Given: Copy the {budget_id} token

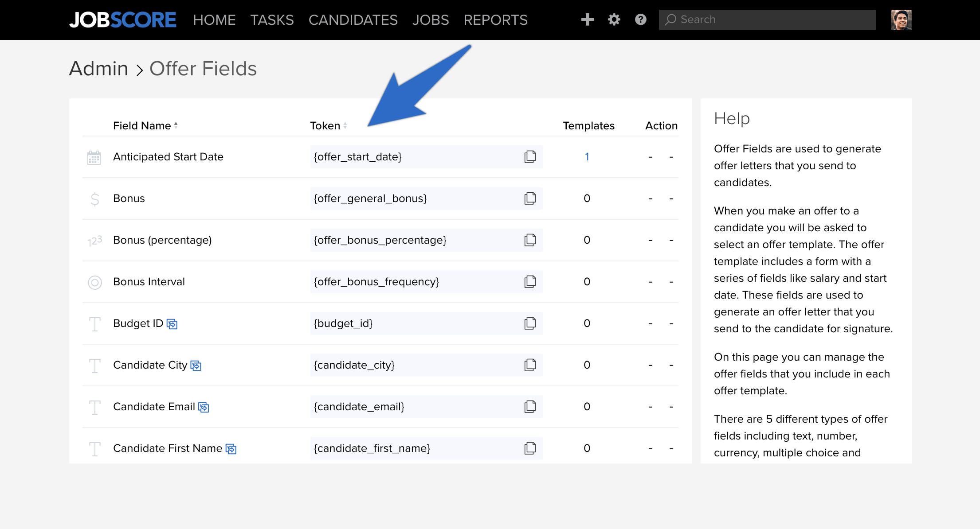Looking at the screenshot, I should click(530, 323).
